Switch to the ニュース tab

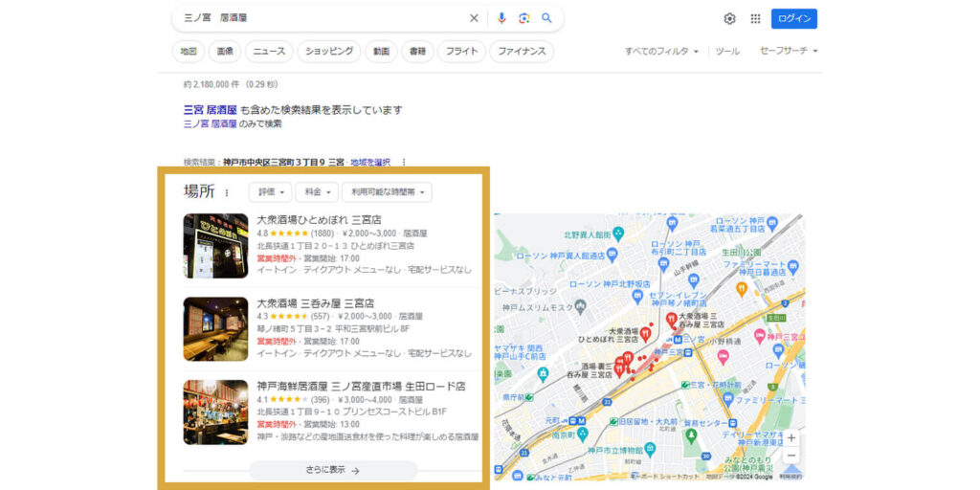269,52
